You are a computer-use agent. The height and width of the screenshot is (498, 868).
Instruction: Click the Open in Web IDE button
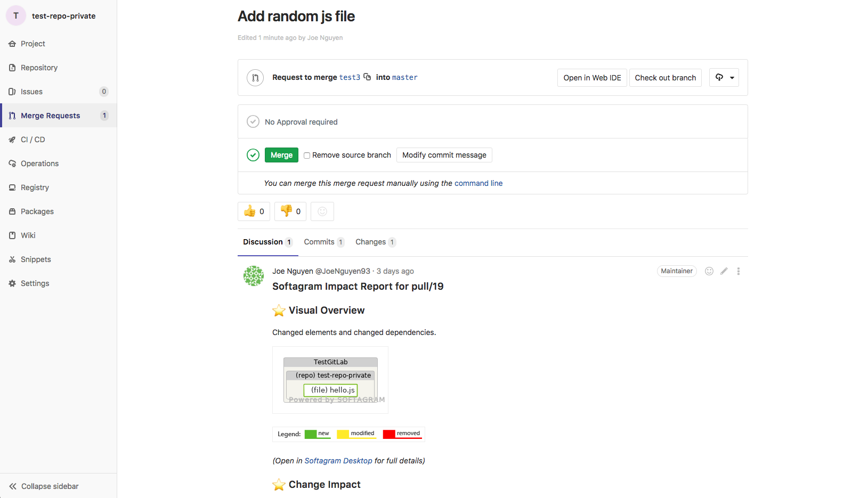592,78
